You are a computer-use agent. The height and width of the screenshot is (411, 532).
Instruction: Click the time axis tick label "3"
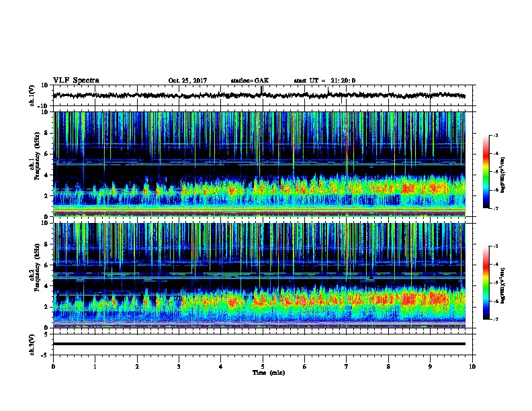pyautogui.click(x=179, y=367)
